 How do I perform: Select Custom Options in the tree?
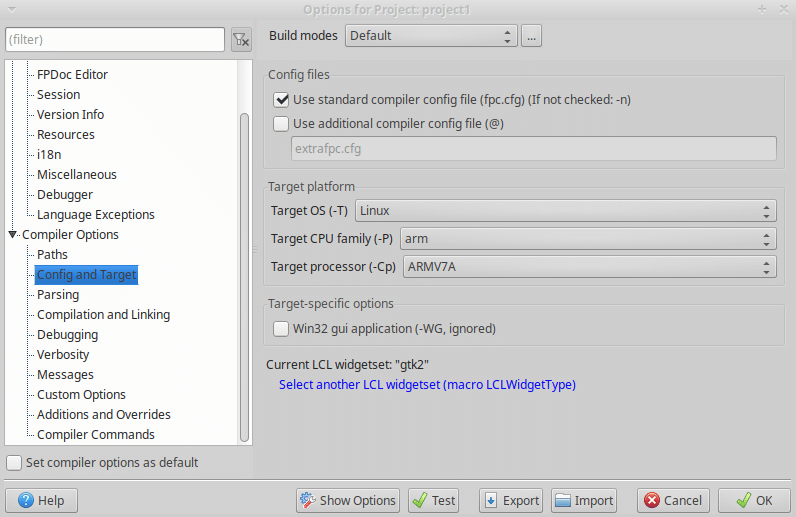point(81,395)
